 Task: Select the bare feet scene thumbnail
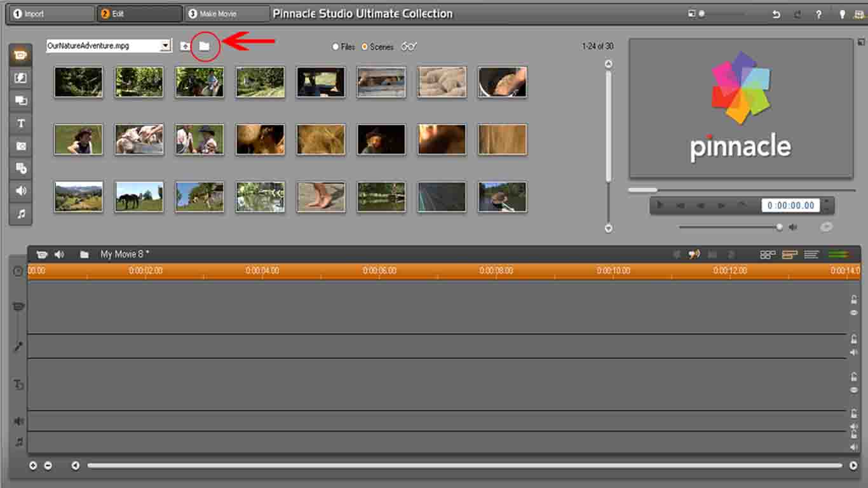pyautogui.click(x=321, y=196)
